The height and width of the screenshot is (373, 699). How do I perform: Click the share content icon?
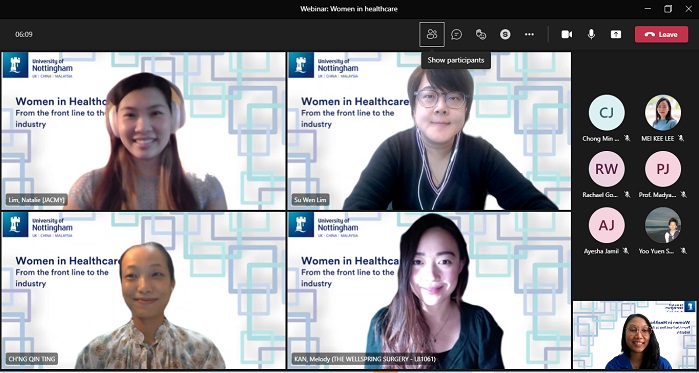click(x=616, y=34)
